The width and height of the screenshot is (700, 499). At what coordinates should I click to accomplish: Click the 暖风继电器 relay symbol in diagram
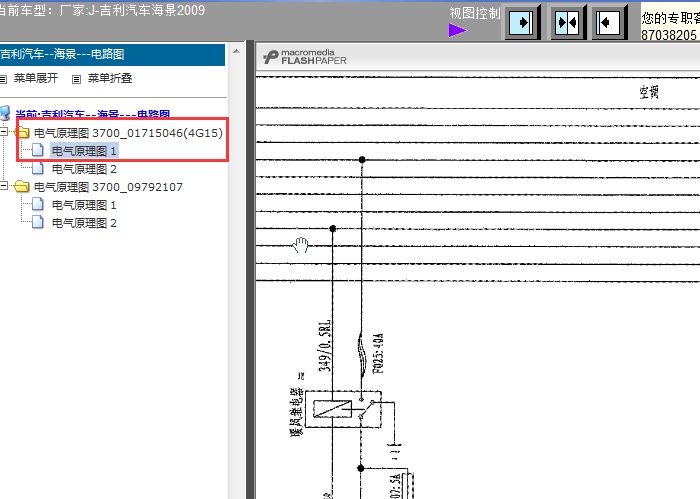(343, 409)
